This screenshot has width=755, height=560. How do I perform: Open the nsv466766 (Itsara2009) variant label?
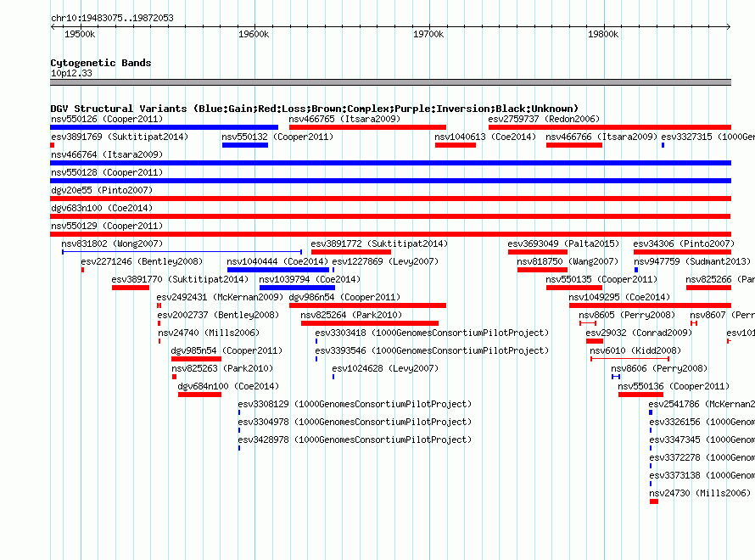click(x=601, y=137)
